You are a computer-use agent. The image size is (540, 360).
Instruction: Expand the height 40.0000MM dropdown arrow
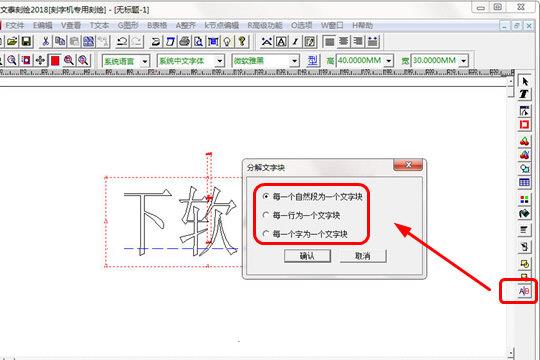pyautogui.click(x=389, y=61)
